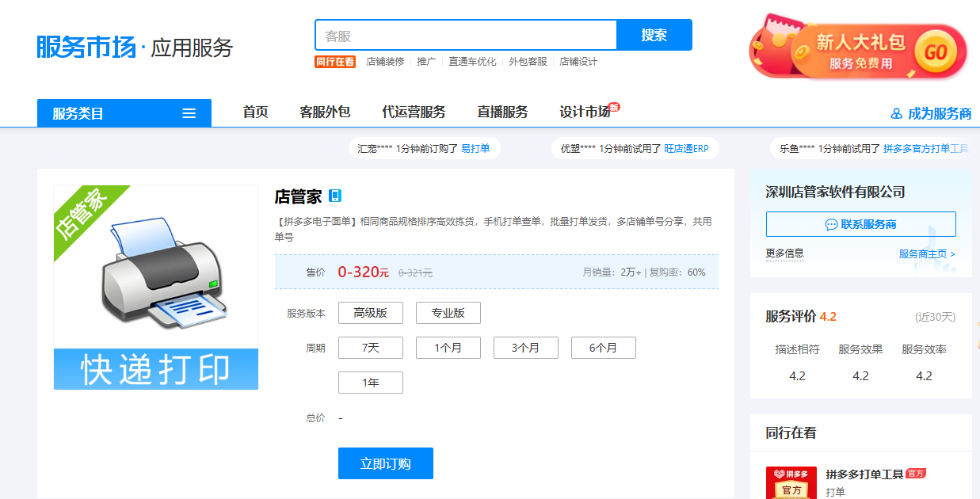Open the 新人大礼包 red envelope banner
The width and height of the screenshot is (980, 499).
(x=858, y=49)
